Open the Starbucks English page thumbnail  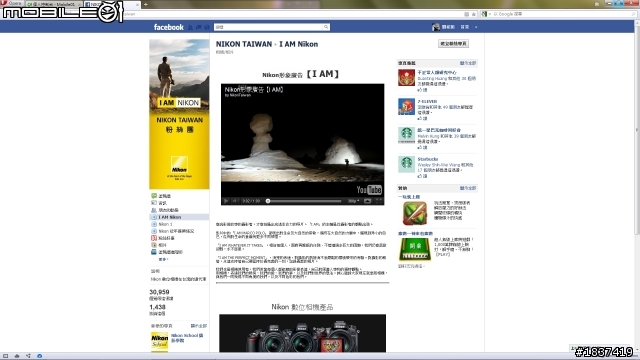point(406,164)
